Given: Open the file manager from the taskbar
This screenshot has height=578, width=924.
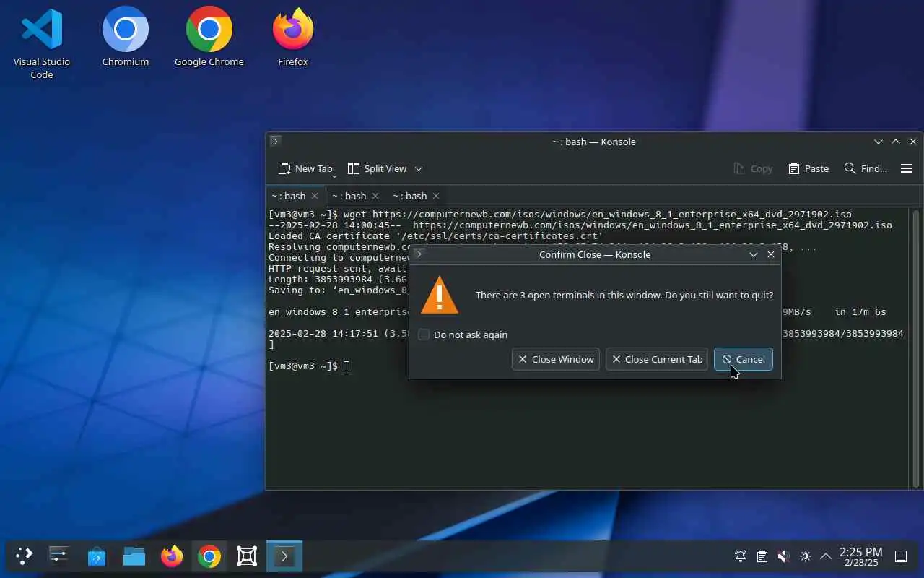Looking at the screenshot, I should click(134, 556).
